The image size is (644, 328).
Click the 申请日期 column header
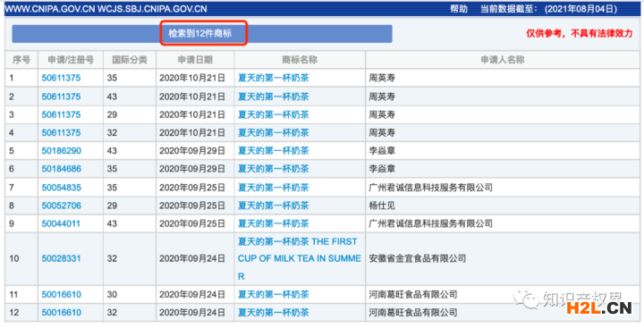tap(195, 60)
